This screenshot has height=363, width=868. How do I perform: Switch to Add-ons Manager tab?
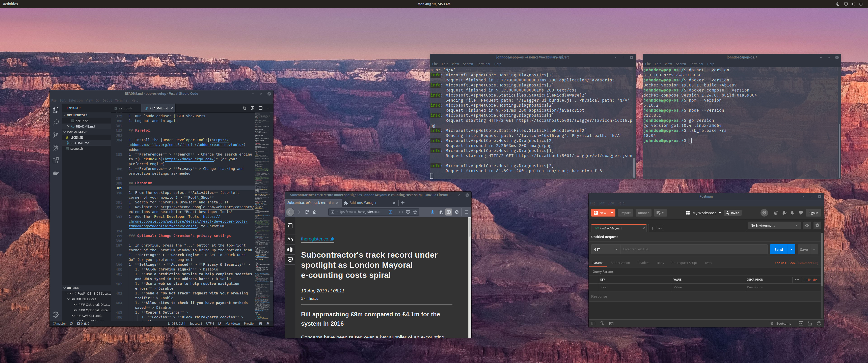click(x=363, y=203)
